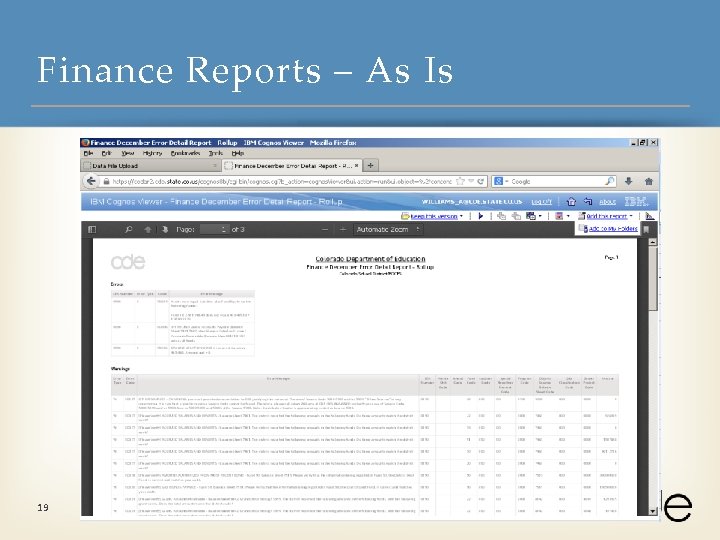The width and height of the screenshot is (720, 540).
Task: Reload the page with refresh icon
Action: (480, 181)
